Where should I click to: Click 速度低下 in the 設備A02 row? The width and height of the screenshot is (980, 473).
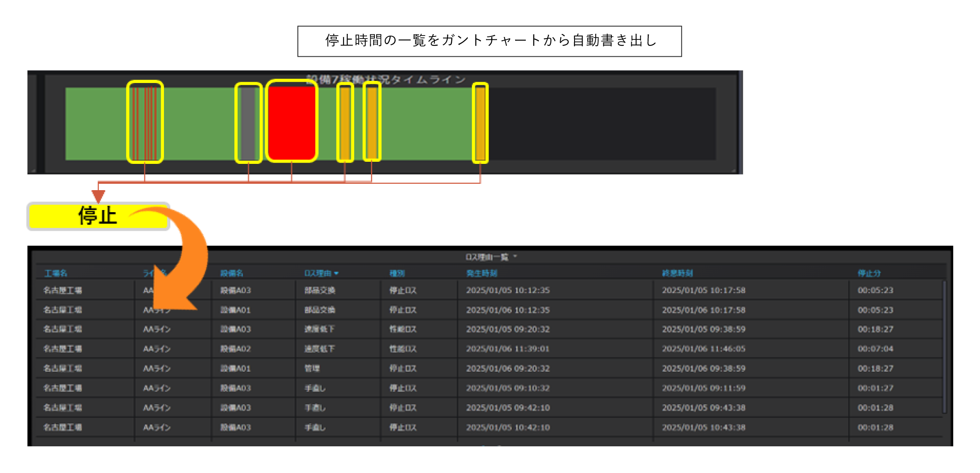point(320,349)
